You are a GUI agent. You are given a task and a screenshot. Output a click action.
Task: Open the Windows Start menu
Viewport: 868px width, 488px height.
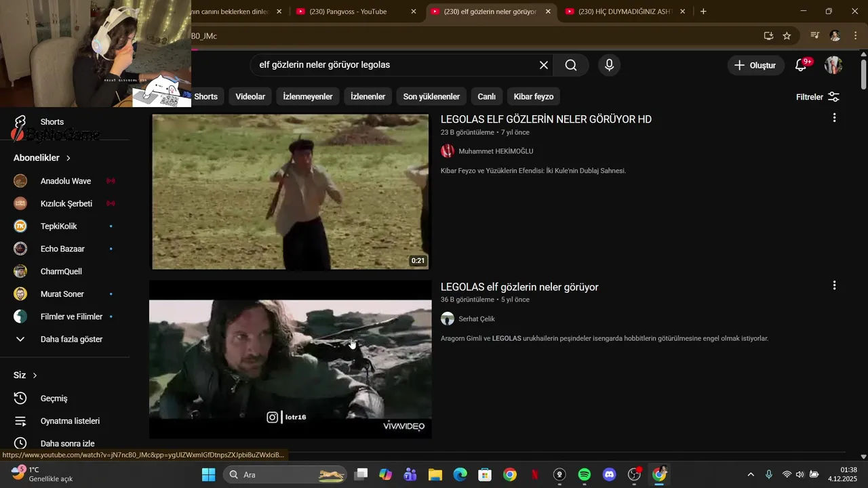pyautogui.click(x=208, y=474)
